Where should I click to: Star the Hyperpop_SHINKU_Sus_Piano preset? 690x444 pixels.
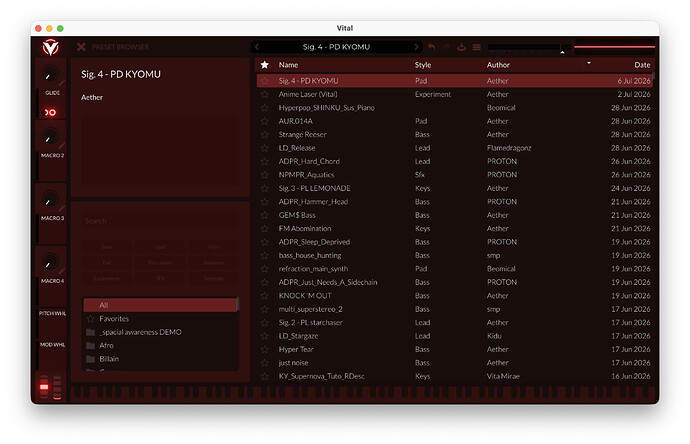[264, 108]
